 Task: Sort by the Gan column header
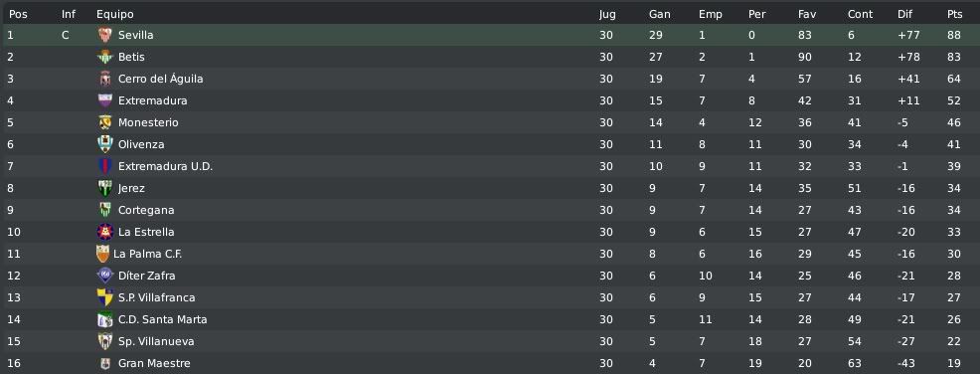659,14
